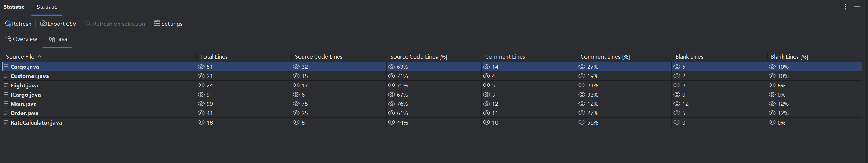Select the Customer.java row

point(30,76)
